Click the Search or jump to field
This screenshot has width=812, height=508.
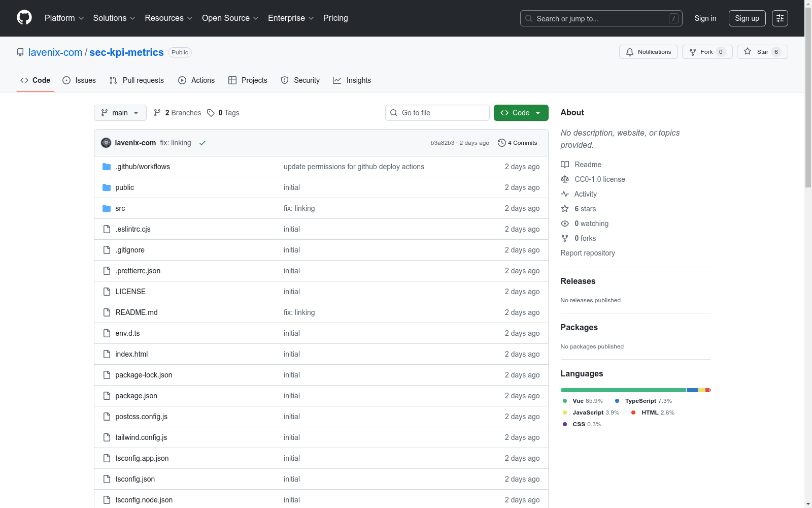(x=601, y=18)
